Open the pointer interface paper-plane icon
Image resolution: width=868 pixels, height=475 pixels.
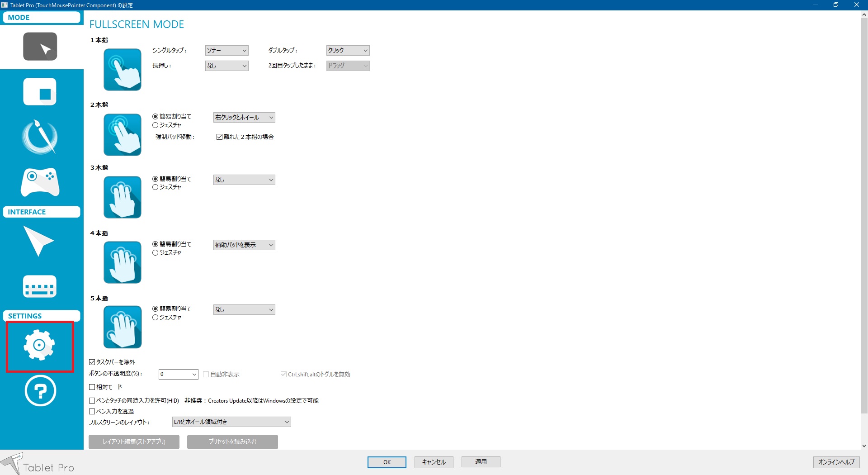[39, 241]
